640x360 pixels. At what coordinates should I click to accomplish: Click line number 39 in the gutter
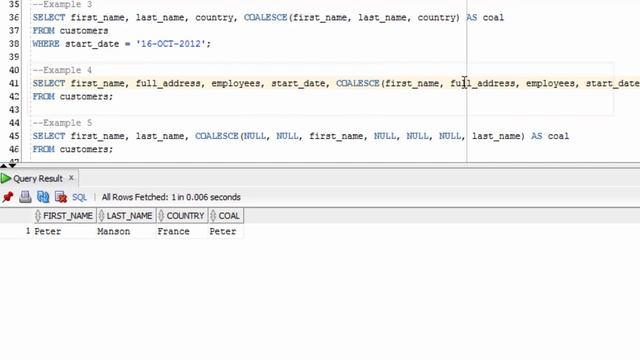click(14, 57)
